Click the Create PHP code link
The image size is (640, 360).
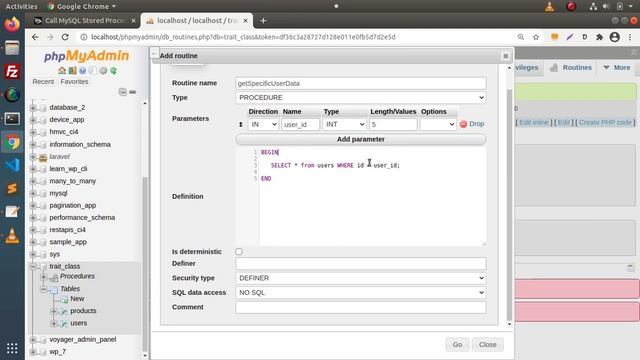point(605,122)
